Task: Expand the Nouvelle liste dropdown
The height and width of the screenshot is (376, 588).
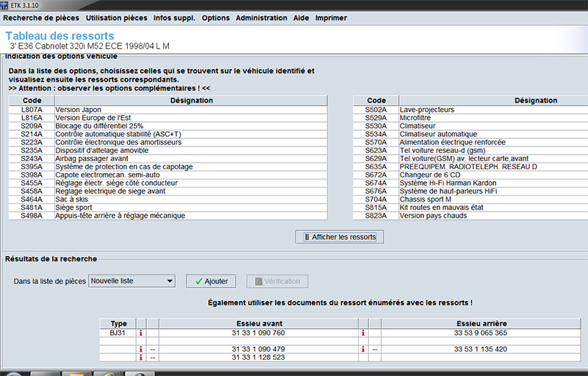Action: point(132,281)
